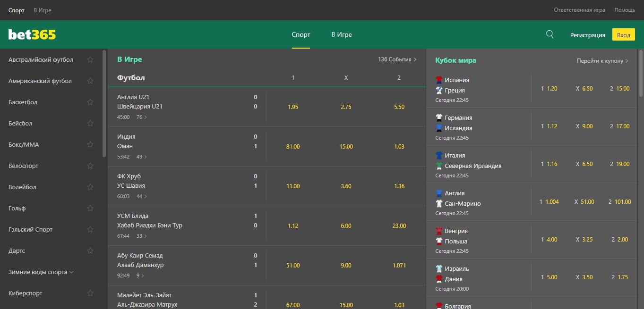The width and height of the screenshot is (644, 309).
Task: Toggle favorite star for Дартс
Action: pos(90,251)
